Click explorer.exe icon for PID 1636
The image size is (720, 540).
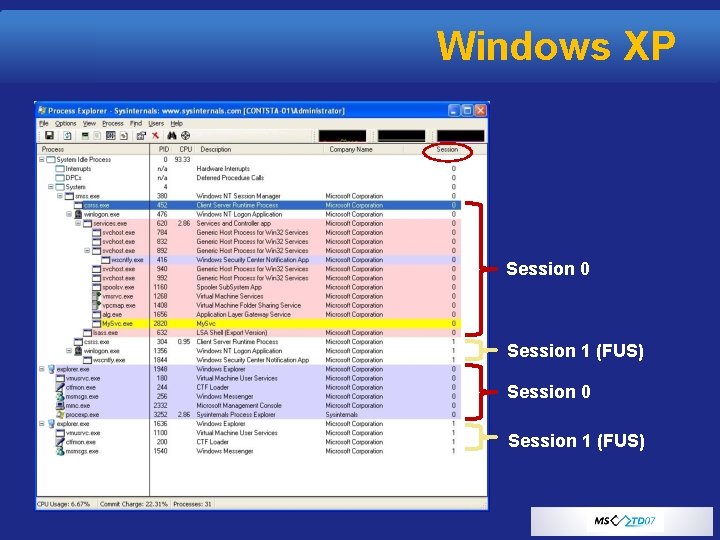(51, 424)
